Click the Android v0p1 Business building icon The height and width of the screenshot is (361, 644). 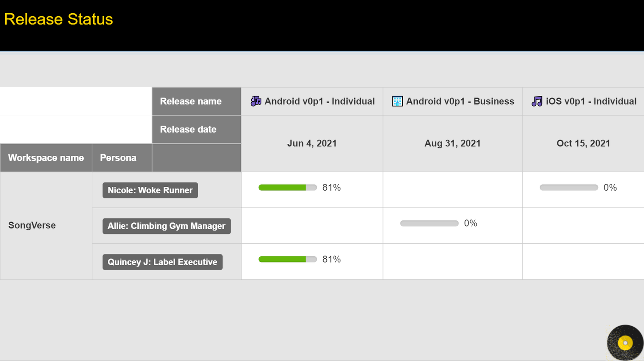[397, 101]
